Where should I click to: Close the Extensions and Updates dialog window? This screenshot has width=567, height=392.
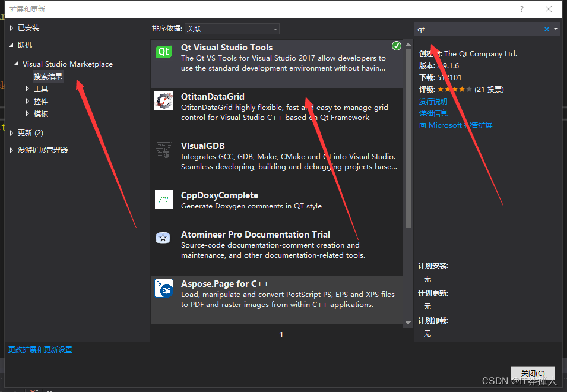click(x=548, y=9)
